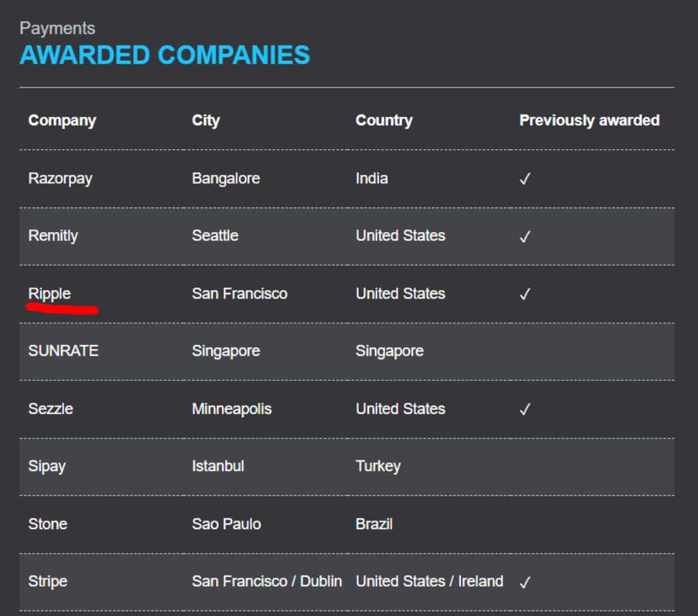Click United States in the Remitly row

(400, 236)
